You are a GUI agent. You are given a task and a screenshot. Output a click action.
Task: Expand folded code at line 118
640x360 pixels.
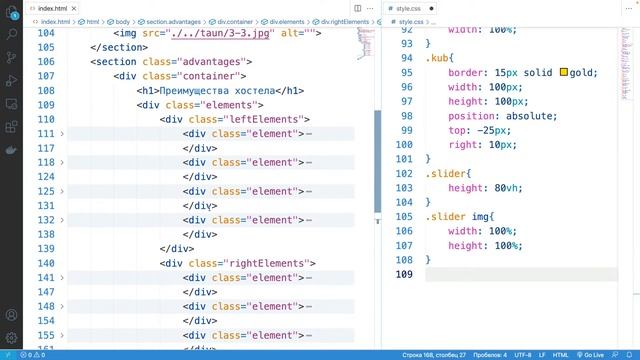62,162
